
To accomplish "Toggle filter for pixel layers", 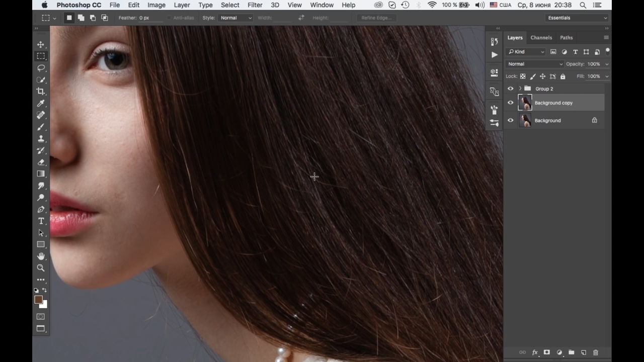I will pos(553,52).
